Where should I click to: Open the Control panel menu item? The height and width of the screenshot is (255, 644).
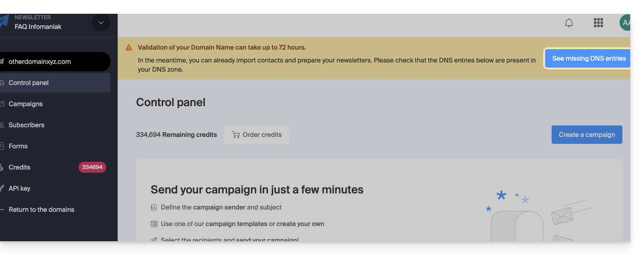point(28,83)
